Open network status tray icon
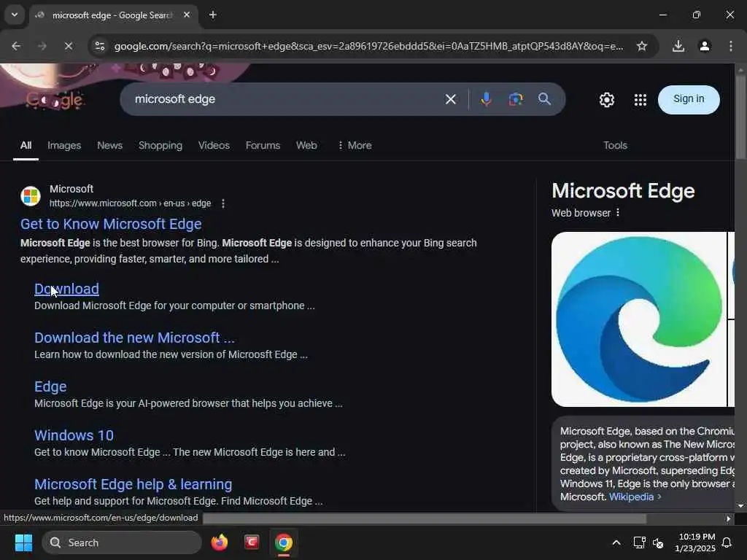Screen dimensions: 747x560 pyautogui.click(x=639, y=542)
